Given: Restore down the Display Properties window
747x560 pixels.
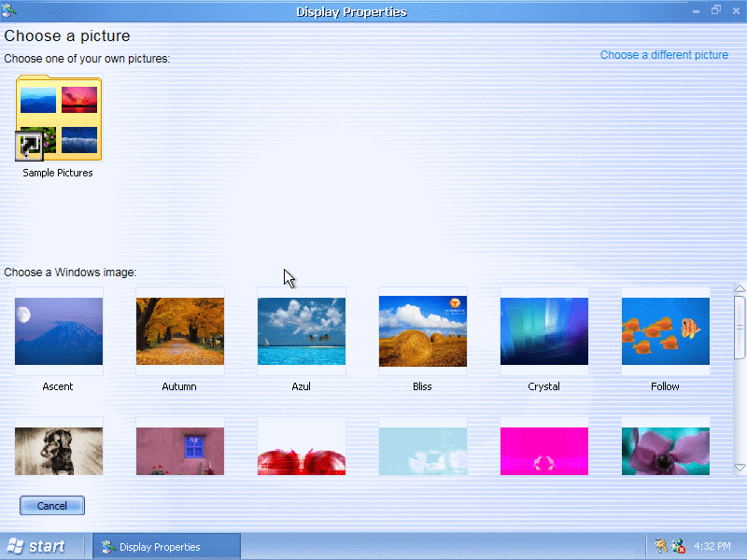Looking at the screenshot, I should (716, 9).
